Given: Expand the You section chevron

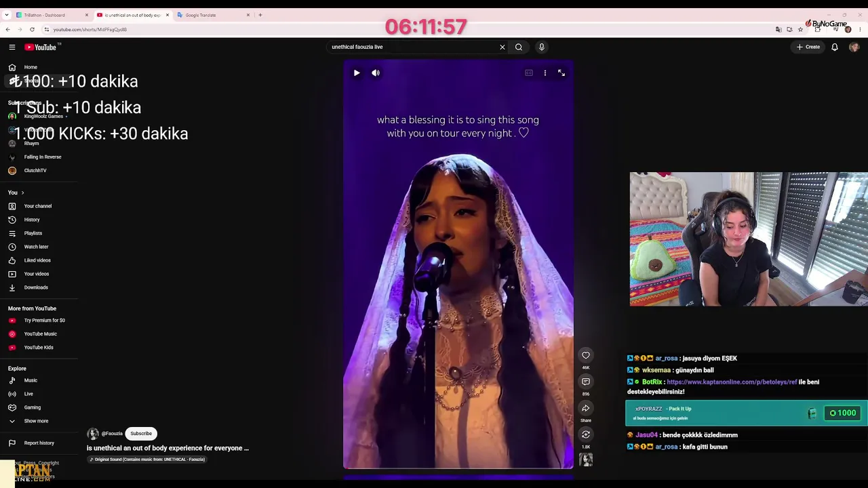Looking at the screenshot, I should [x=22, y=192].
